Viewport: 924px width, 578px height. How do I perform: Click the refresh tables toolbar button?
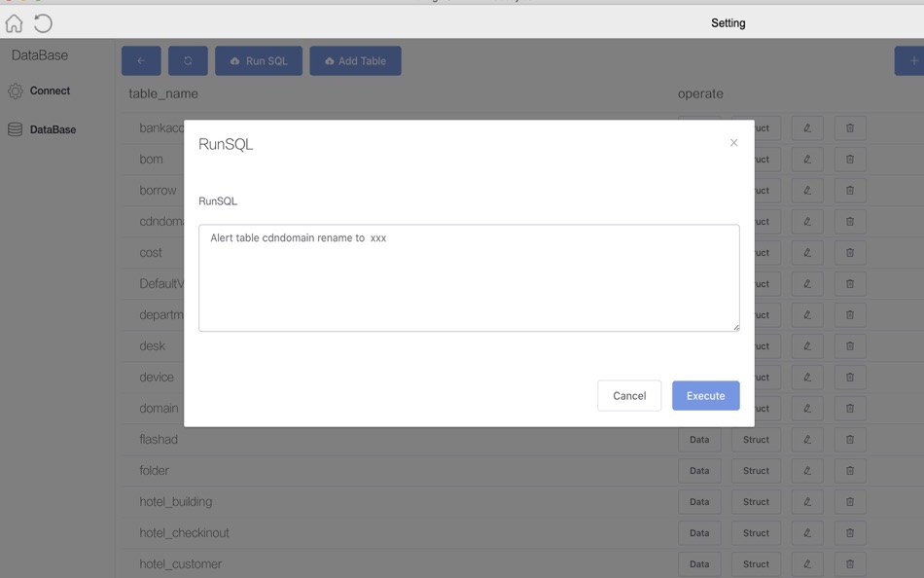(188, 60)
